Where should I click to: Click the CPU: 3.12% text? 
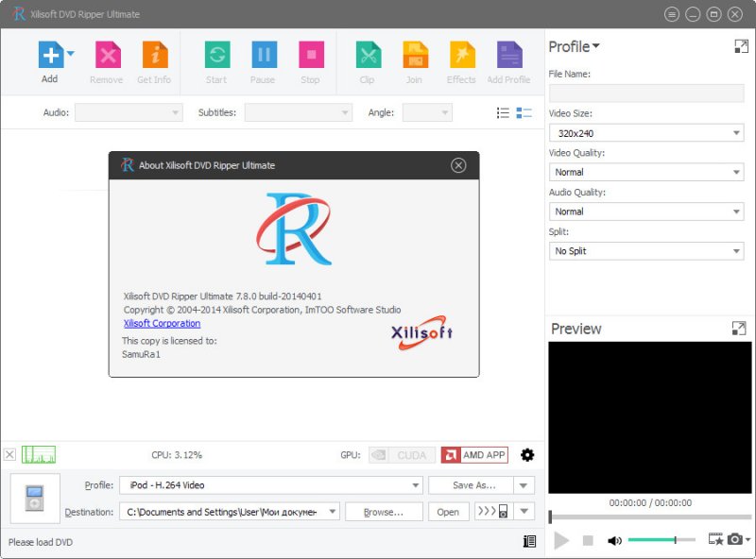pos(177,455)
